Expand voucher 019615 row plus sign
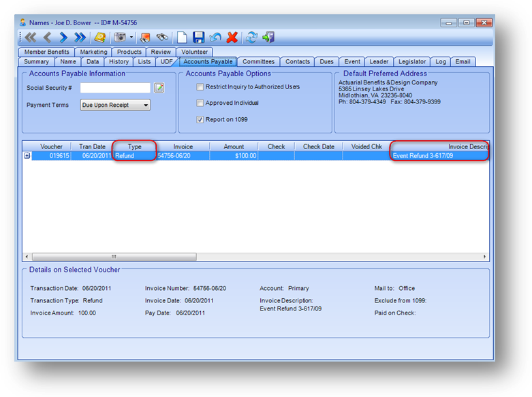532x397 pixels. tap(27, 156)
